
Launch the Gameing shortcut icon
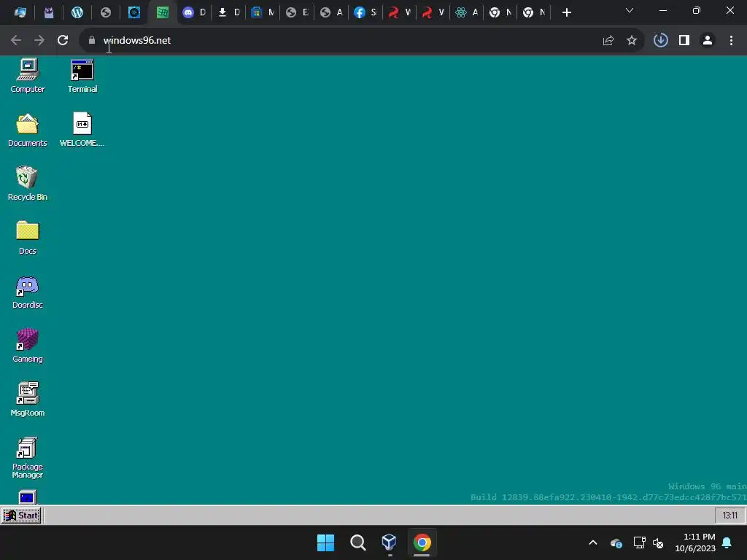(x=28, y=345)
